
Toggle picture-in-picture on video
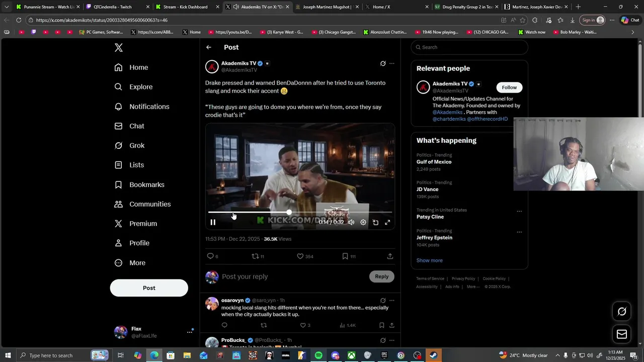pyautogui.click(x=375, y=222)
